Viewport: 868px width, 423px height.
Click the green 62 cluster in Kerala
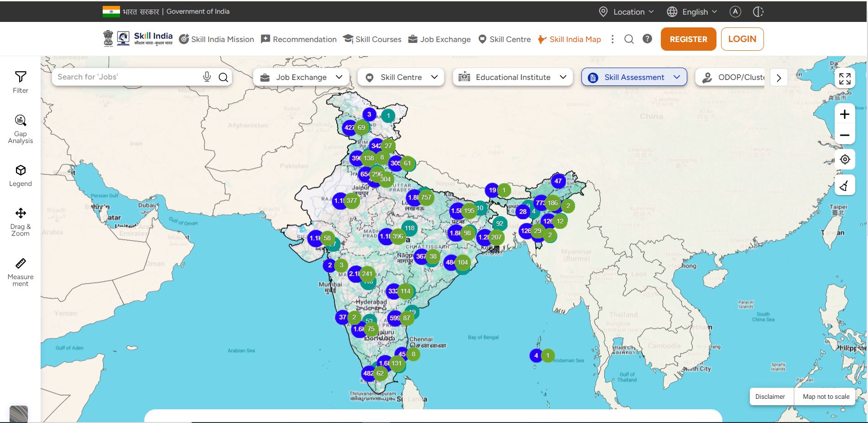click(x=380, y=373)
